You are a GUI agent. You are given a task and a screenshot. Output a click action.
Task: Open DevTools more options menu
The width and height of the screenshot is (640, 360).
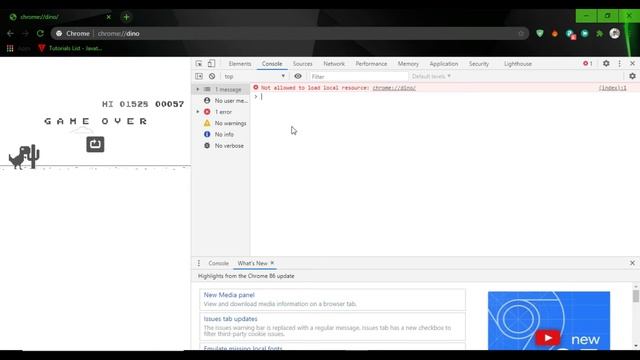[x=620, y=64]
